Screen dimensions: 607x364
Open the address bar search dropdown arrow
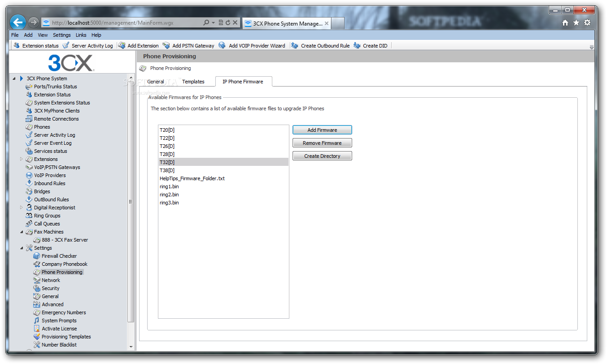(x=214, y=22)
